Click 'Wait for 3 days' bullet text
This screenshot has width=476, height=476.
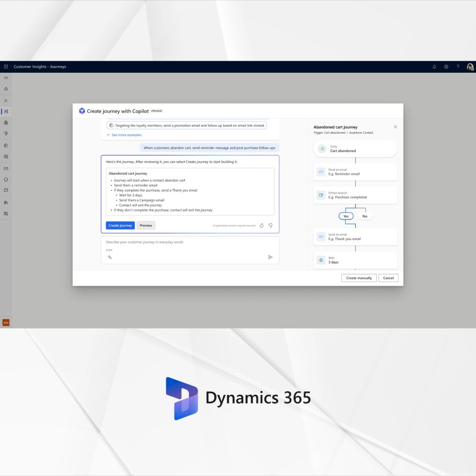click(x=130, y=195)
